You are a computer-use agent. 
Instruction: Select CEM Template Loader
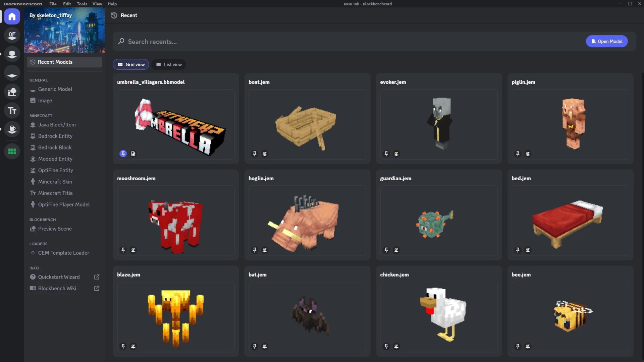coord(63,253)
